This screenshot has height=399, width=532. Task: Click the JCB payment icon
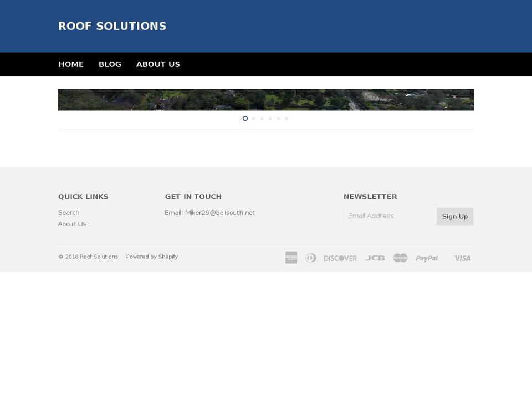coord(375,258)
